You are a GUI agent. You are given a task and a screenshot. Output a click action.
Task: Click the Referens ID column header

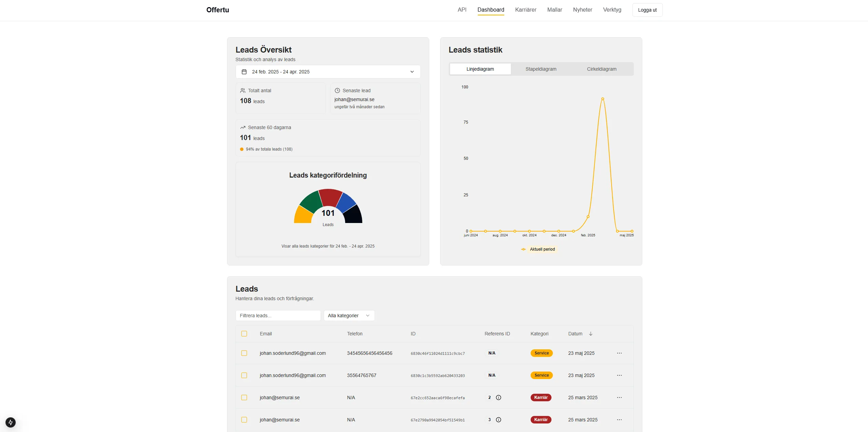497,334
